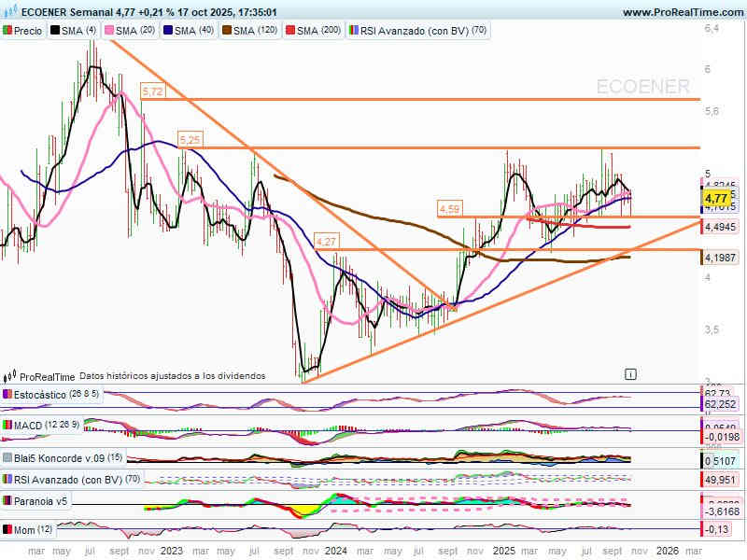747x560 pixels.
Task: Click the info icon on the chart
Action: pos(630,373)
